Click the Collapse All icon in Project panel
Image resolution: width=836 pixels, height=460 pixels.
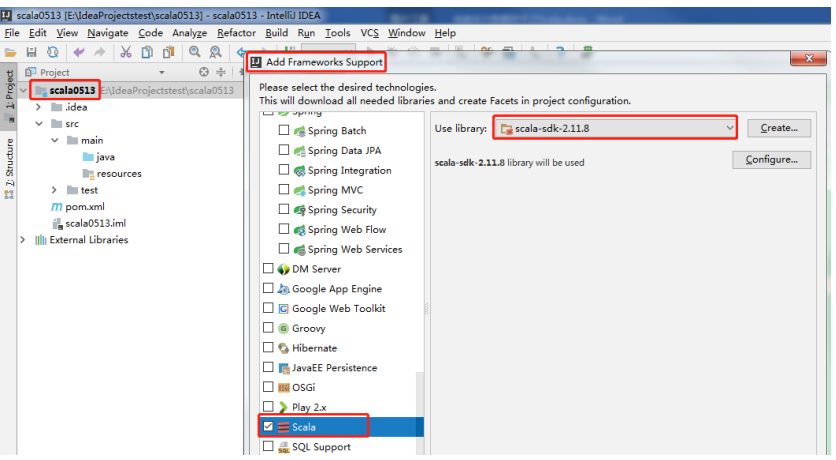(x=221, y=72)
